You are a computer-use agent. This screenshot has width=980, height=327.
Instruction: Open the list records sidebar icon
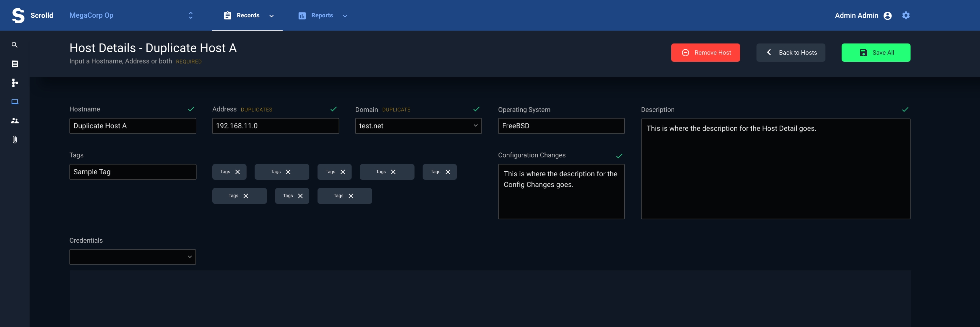[x=14, y=64]
